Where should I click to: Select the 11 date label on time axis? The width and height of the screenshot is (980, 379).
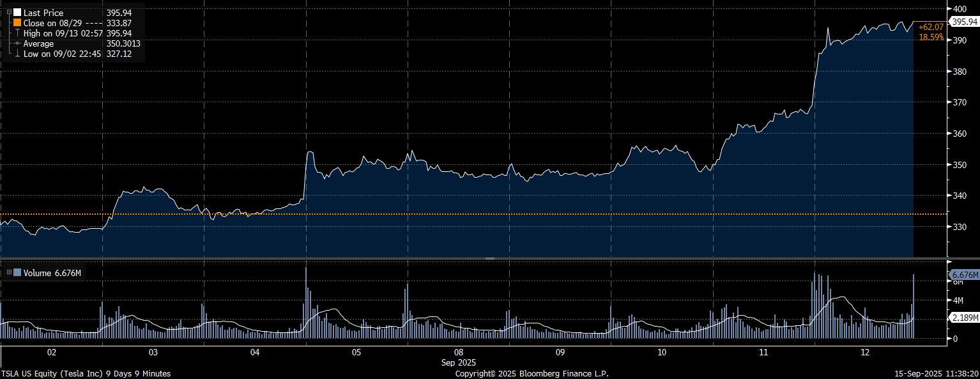point(763,352)
